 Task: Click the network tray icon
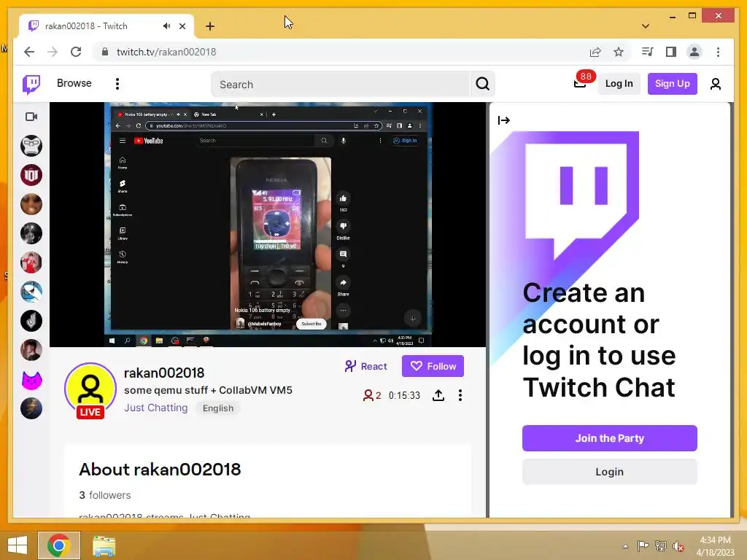click(x=660, y=546)
